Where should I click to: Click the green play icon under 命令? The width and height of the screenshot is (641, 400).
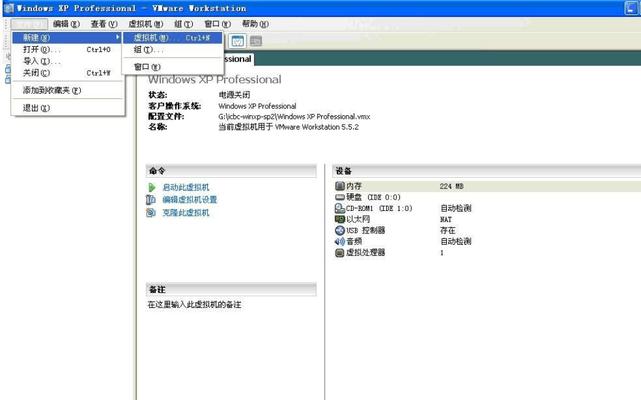click(152, 187)
